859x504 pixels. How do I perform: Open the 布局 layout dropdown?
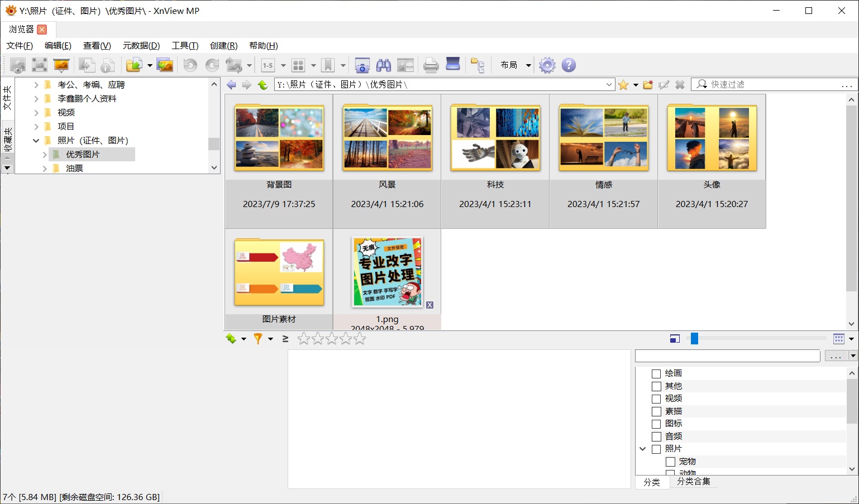516,65
